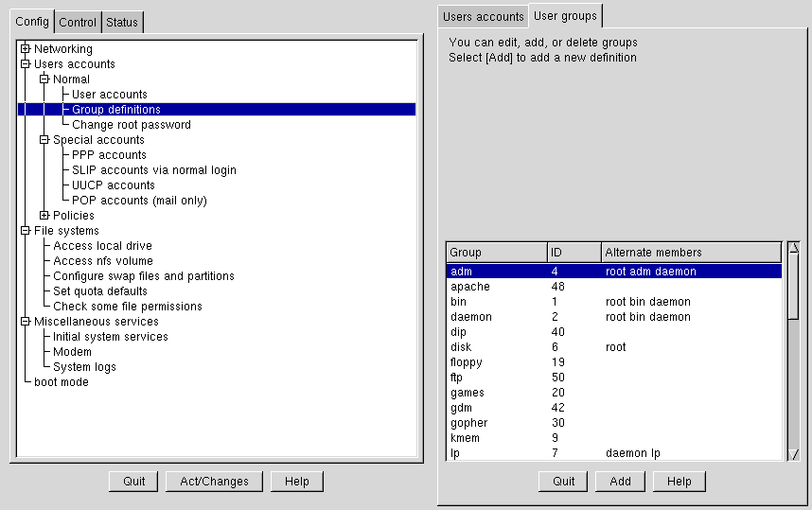Click Help button in groups panel
The width and height of the screenshot is (812, 510).
click(679, 481)
